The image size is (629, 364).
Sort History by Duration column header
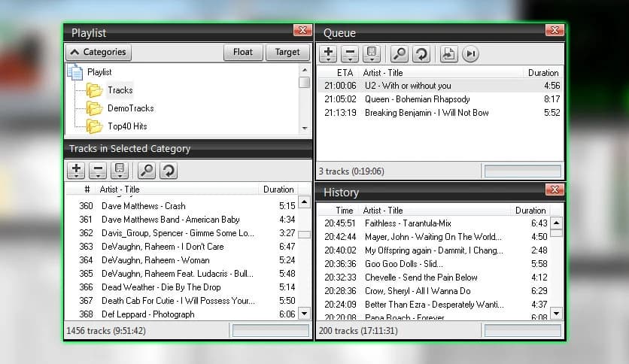pyautogui.click(x=530, y=211)
